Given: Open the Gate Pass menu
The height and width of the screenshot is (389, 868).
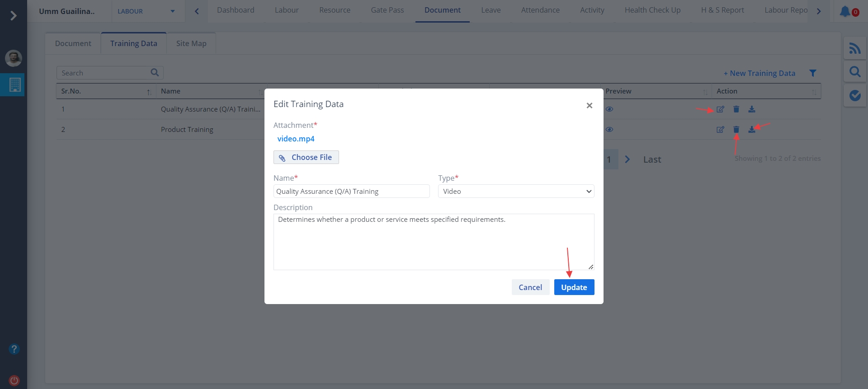Looking at the screenshot, I should click(387, 10).
